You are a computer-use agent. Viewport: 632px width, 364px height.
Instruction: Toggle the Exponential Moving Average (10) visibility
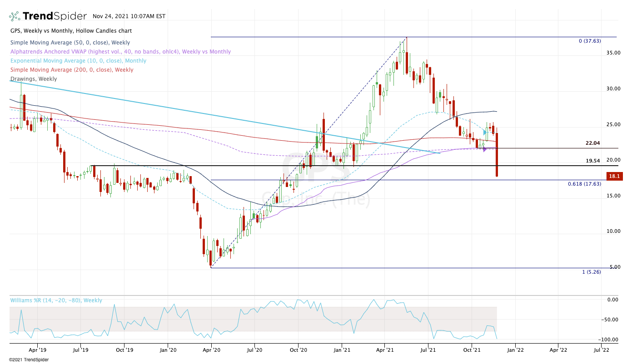tap(79, 60)
